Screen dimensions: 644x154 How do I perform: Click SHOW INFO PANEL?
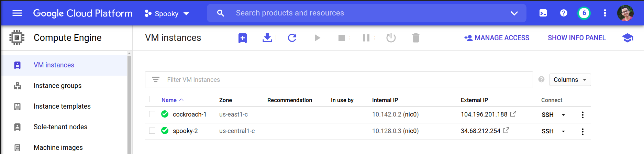pos(577,38)
